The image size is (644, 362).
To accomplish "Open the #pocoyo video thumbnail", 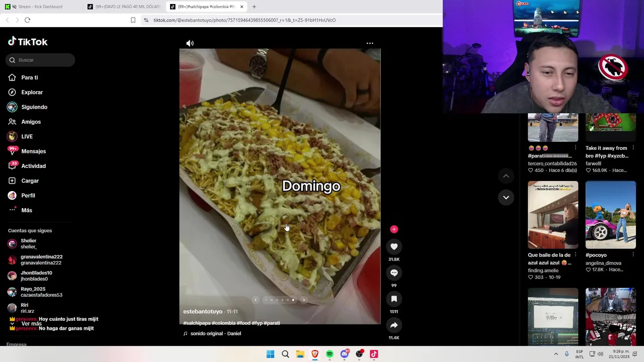I will coord(611,215).
